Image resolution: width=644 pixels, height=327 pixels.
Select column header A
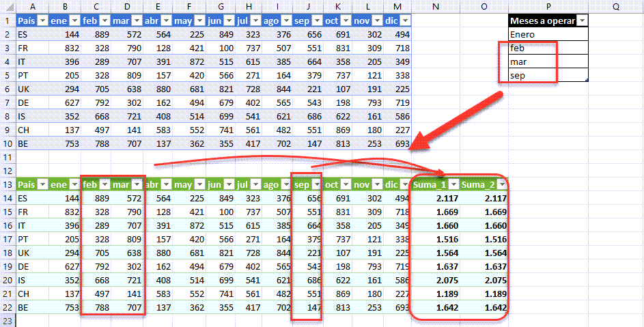[x=33, y=6]
